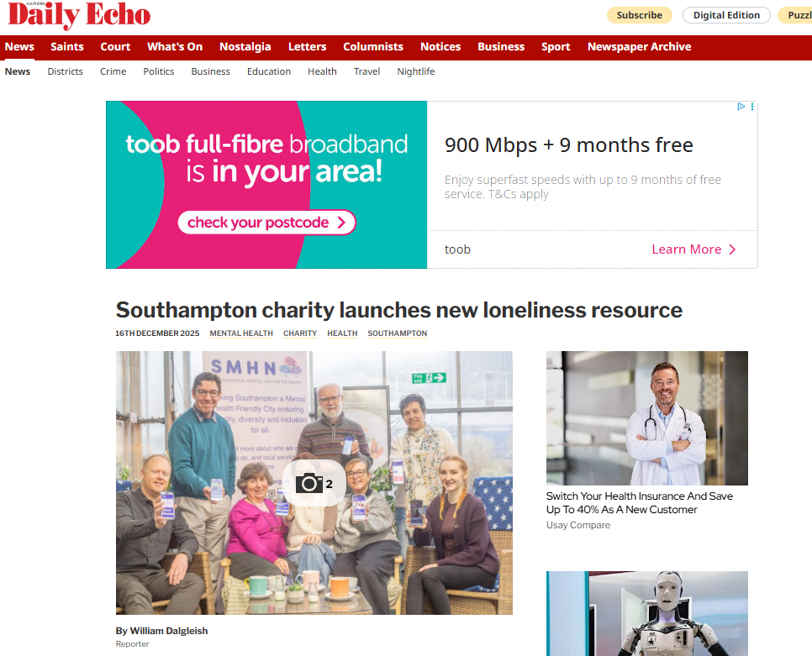Click the AdChoices triangle icon

pyautogui.click(x=741, y=107)
